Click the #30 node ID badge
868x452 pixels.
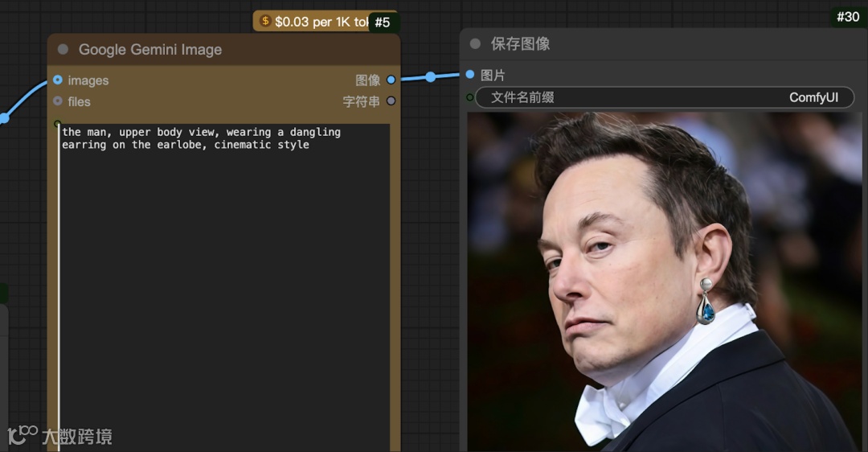click(848, 17)
